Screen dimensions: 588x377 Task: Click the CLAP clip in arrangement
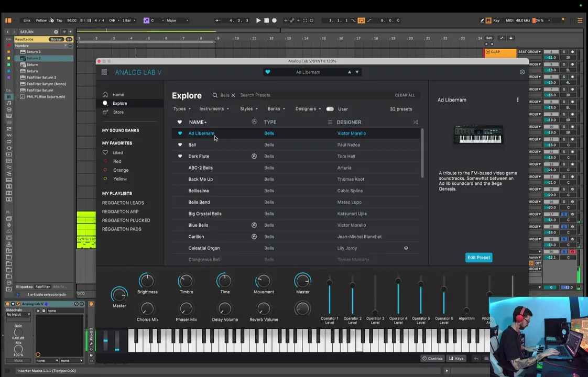point(500,52)
